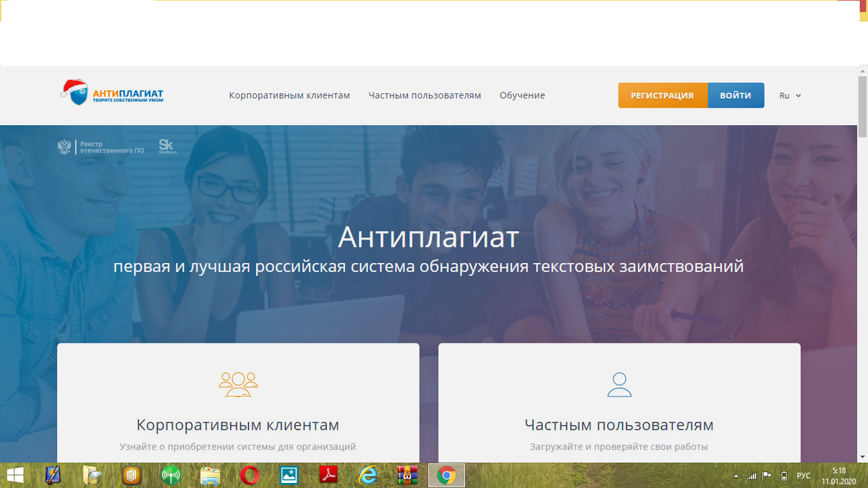Click the scrollbar up arrow
868x488 pixels.
pos(862,69)
